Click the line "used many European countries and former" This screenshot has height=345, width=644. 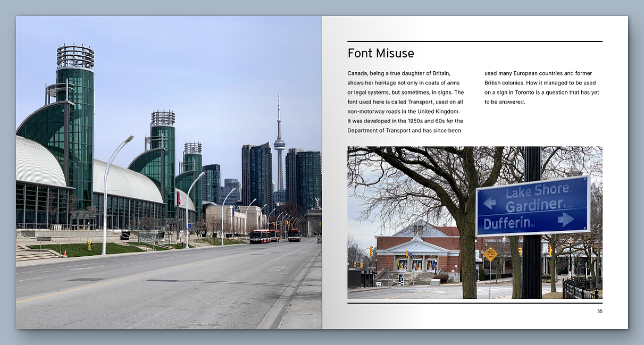click(538, 73)
